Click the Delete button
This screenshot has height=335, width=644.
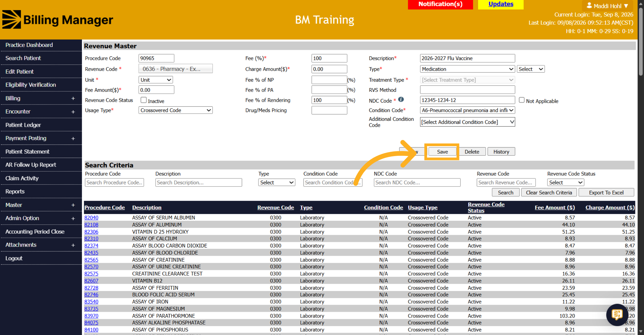point(472,152)
